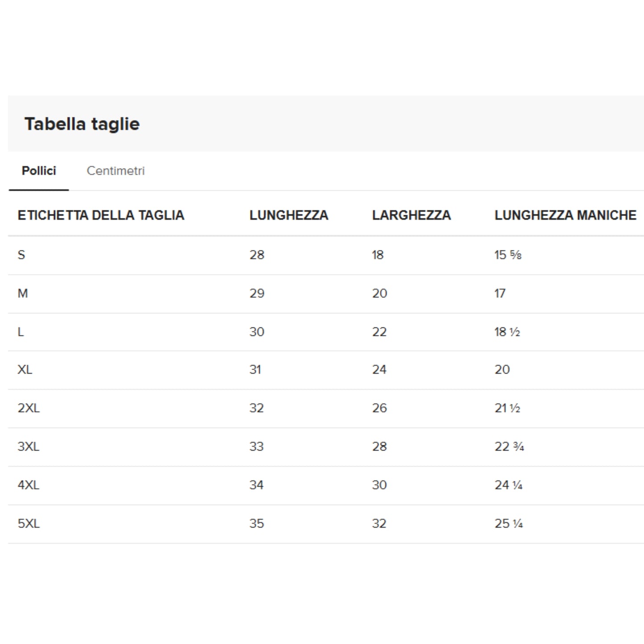This screenshot has height=644, width=644.
Task: Click the LARGHEZZA column header
Action: [411, 215]
